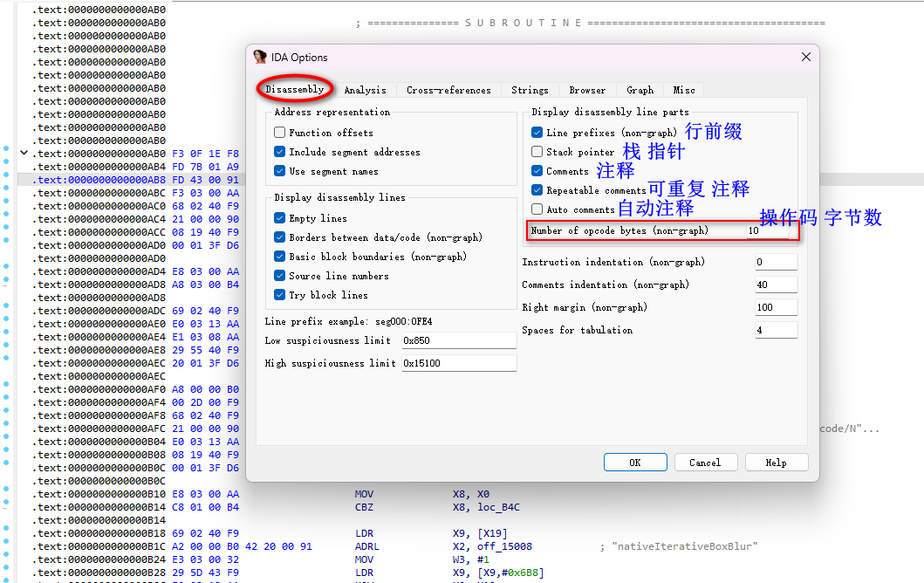
Task: Open Help for IDA Options
Action: tap(776, 463)
